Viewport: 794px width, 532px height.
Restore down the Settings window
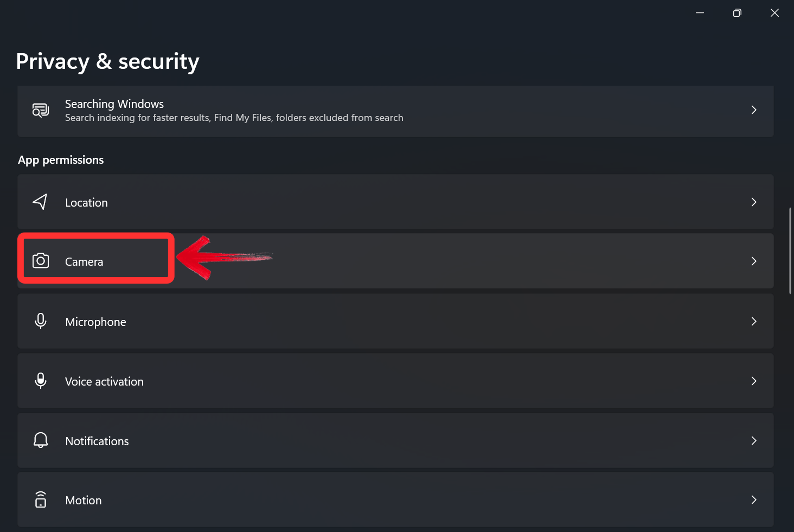(737, 13)
